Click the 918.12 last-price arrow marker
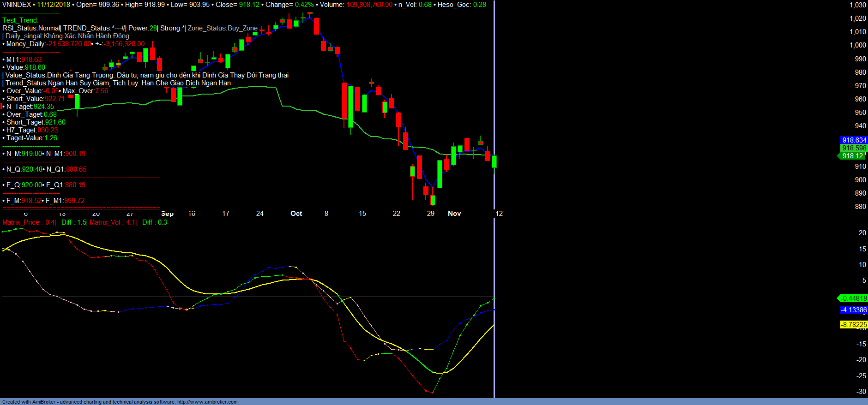 click(x=852, y=156)
